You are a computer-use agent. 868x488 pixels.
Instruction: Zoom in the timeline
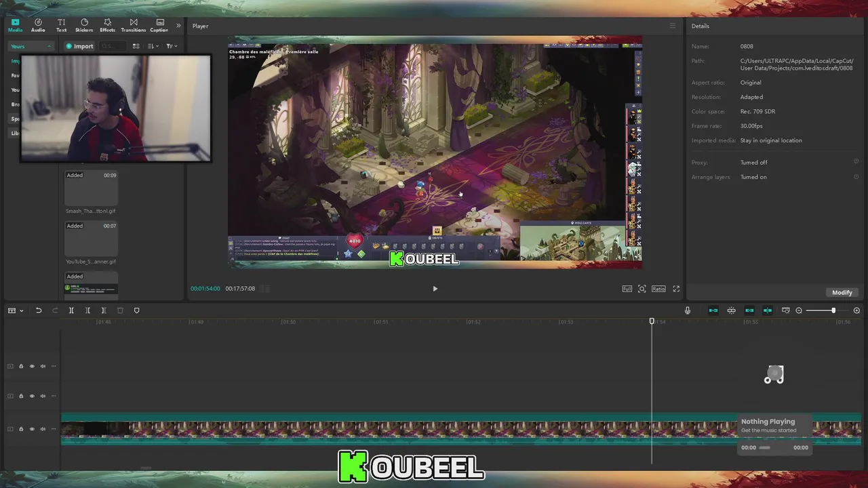[856, 310]
